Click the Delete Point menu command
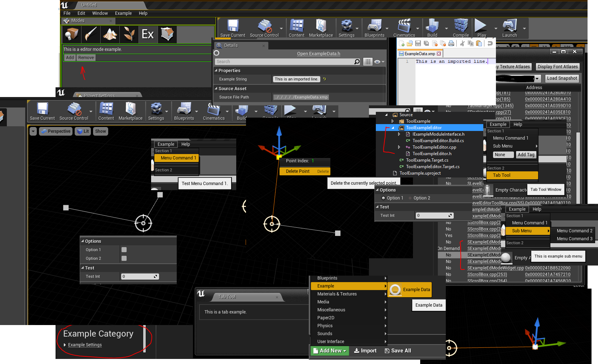This screenshot has width=598, height=364. click(305, 171)
